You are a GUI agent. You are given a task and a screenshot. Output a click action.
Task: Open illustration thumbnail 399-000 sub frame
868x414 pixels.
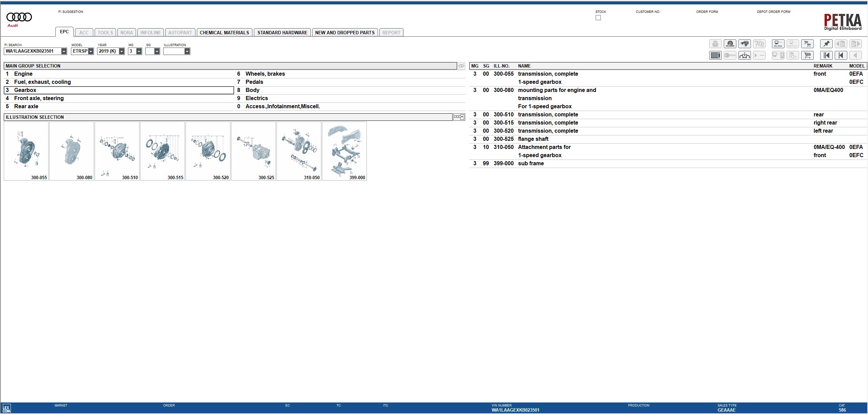click(x=344, y=151)
